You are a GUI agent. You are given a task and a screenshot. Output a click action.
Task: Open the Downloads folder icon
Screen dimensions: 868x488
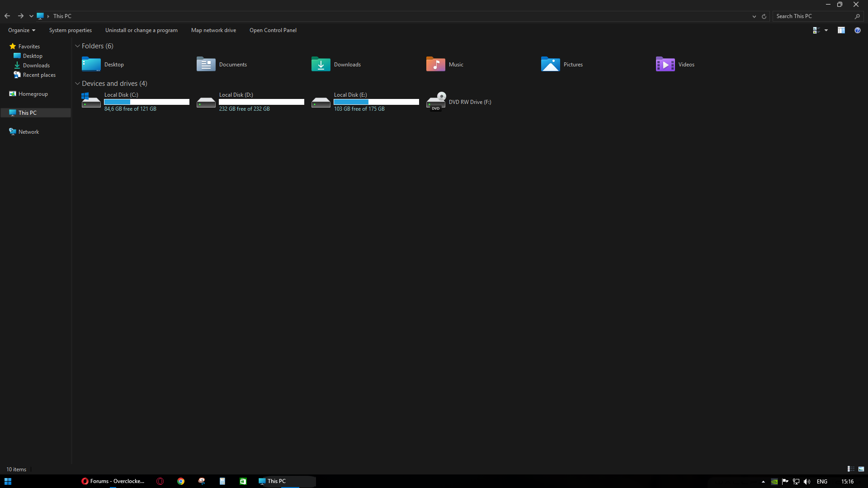[x=321, y=64]
